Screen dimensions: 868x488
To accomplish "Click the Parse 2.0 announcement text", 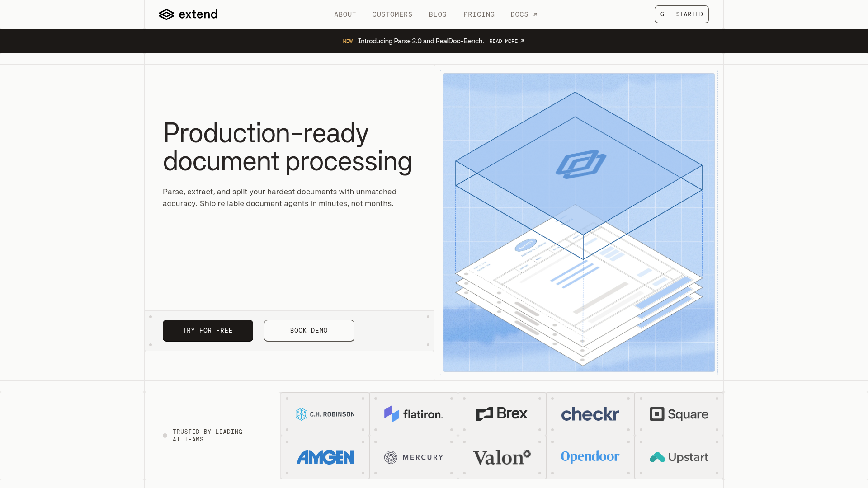I will (420, 41).
